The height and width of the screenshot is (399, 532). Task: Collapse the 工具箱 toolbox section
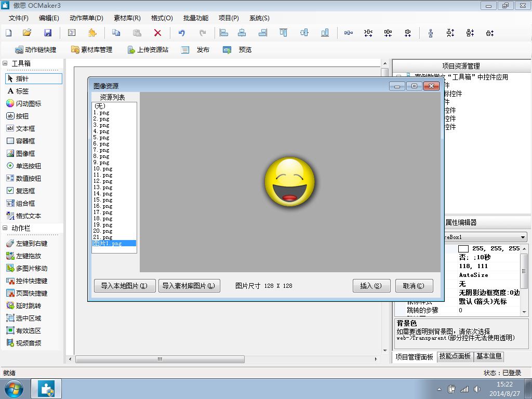point(5,63)
